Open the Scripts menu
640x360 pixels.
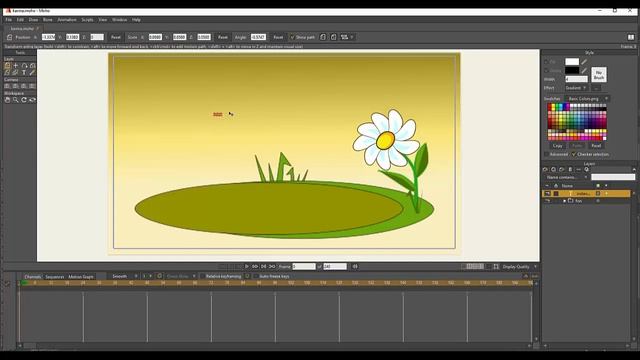(x=87, y=20)
